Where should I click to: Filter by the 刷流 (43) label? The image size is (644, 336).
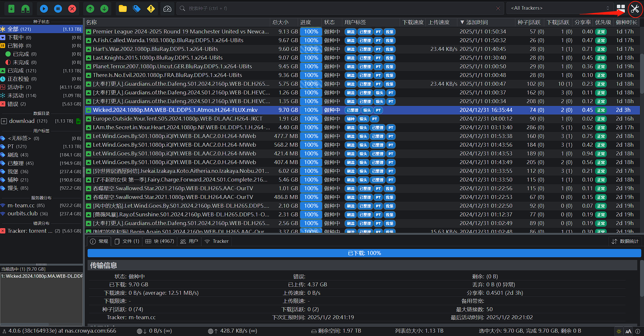[41, 155]
